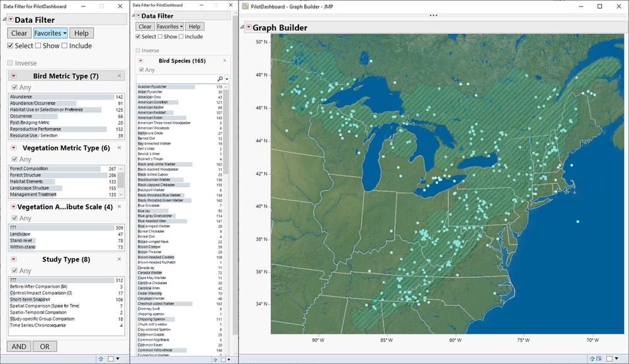Select Post-fledging Metric row
Screen dimensions: 629x364
[67, 123]
